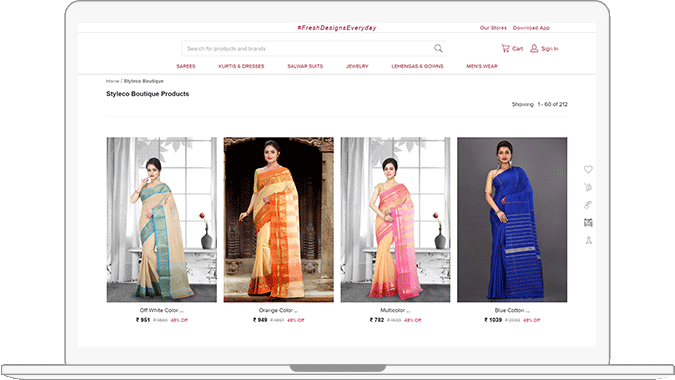
Task: Open the Lehengas & Gowns menu
Action: click(x=417, y=66)
